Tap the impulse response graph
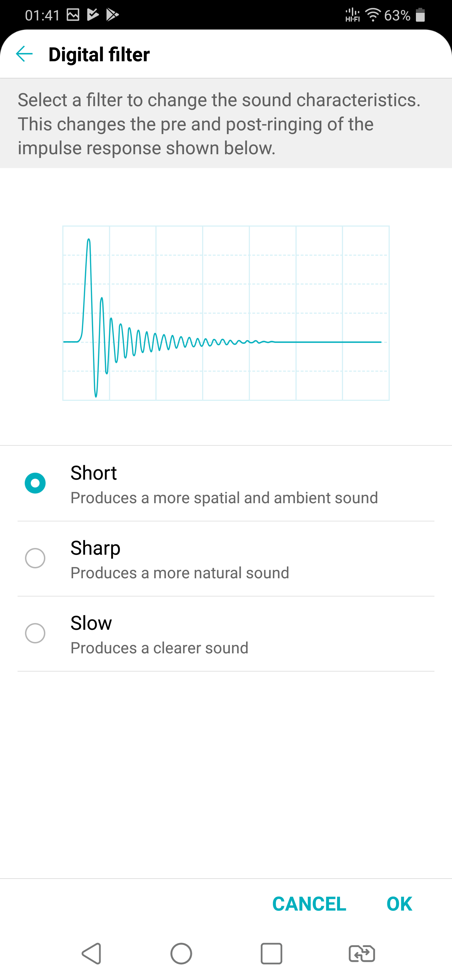The width and height of the screenshot is (452, 980). pyautogui.click(x=226, y=313)
